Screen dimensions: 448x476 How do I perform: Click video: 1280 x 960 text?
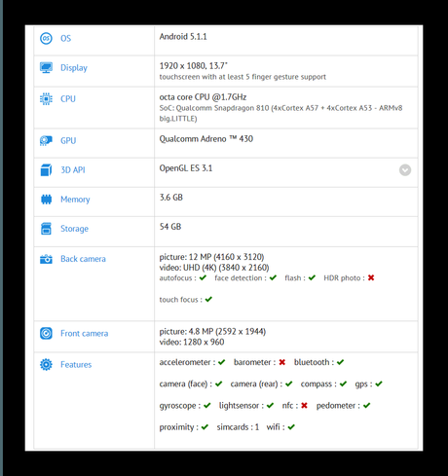tap(192, 342)
